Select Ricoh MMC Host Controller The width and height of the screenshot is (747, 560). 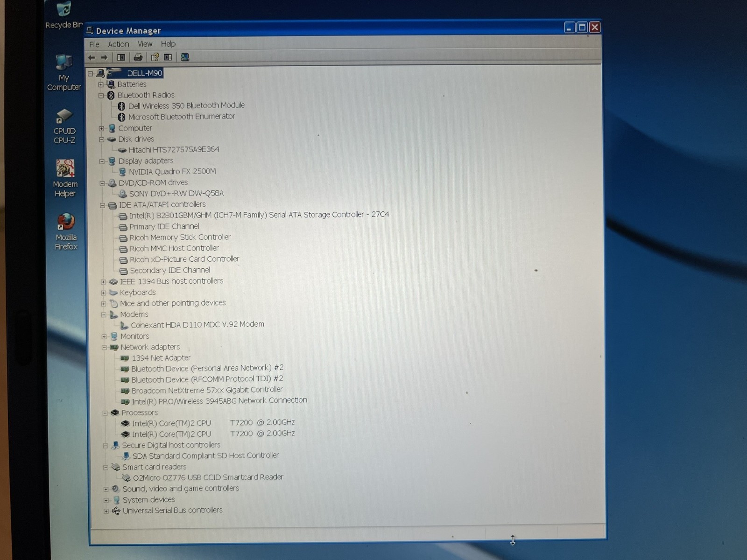(174, 248)
